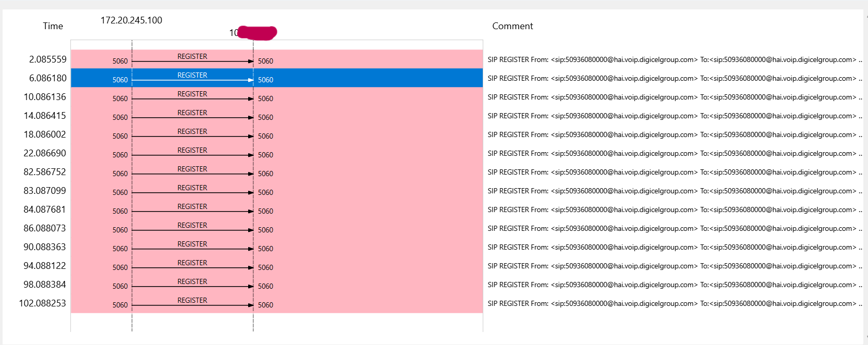Select the SIP REGISTER comment at 18.086002

[x=675, y=134]
